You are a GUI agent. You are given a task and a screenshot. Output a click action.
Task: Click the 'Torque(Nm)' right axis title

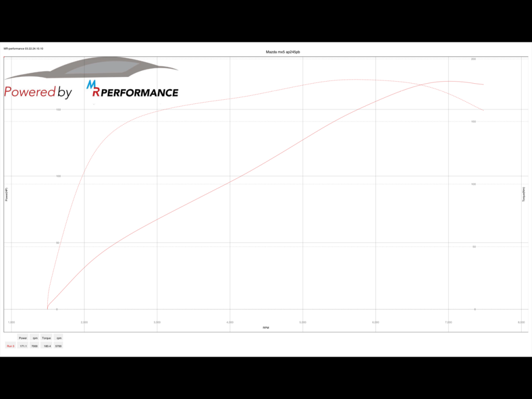click(x=524, y=194)
